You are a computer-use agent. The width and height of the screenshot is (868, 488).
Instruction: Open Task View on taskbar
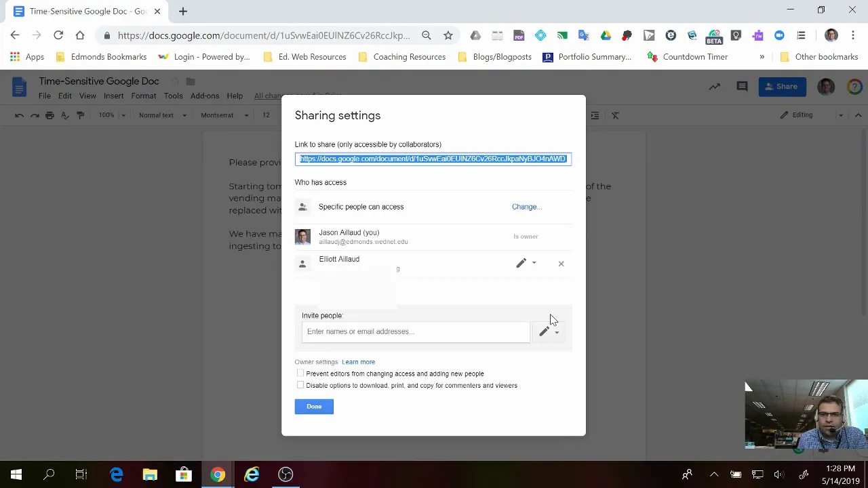pyautogui.click(x=81, y=474)
